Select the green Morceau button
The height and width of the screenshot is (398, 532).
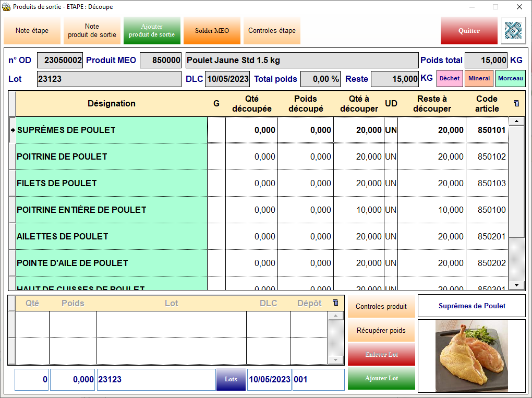tap(510, 79)
